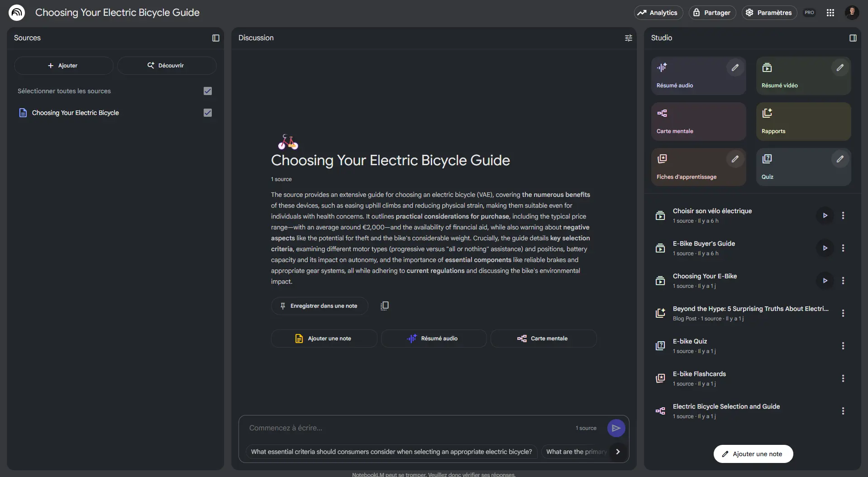Collapse the Sources panel

[x=216, y=38]
